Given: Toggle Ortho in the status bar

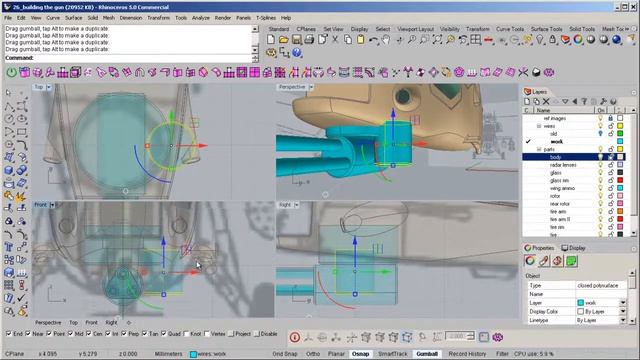Looking at the screenshot, I should point(313,354).
